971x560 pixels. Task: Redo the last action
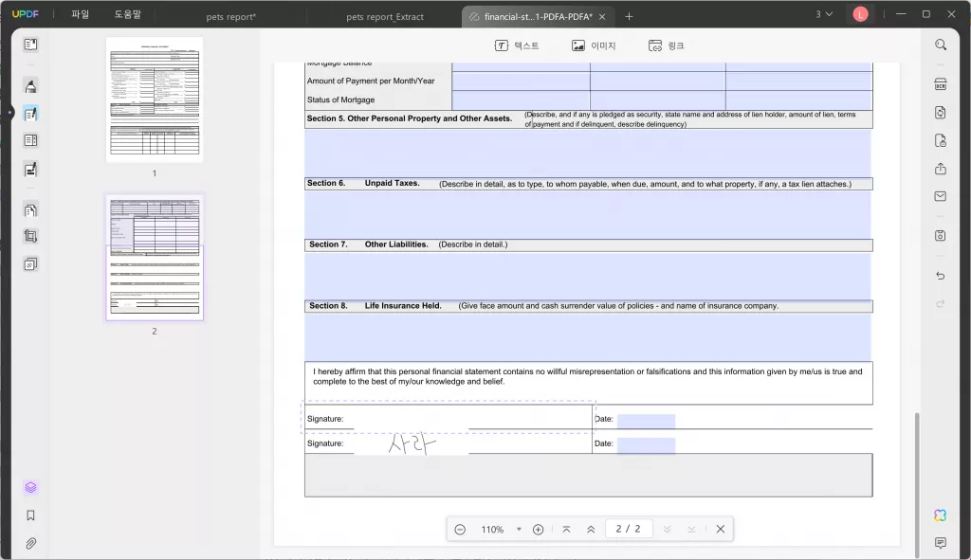pyautogui.click(x=941, y=304)
